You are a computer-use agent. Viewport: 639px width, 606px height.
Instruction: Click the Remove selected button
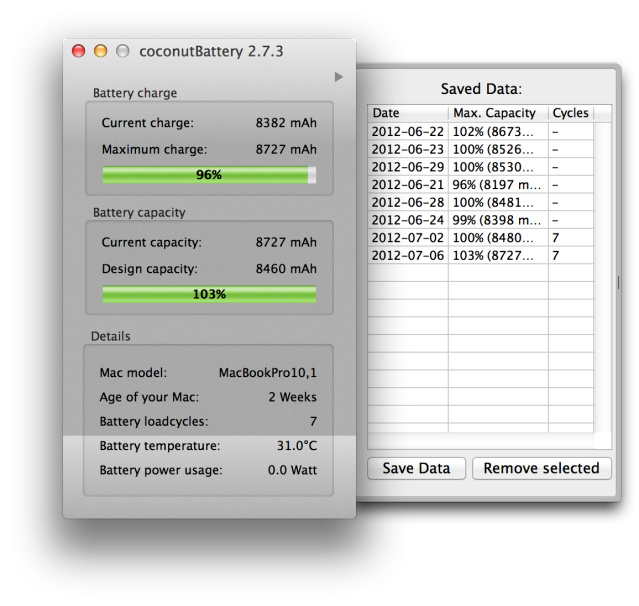[542, 468]
